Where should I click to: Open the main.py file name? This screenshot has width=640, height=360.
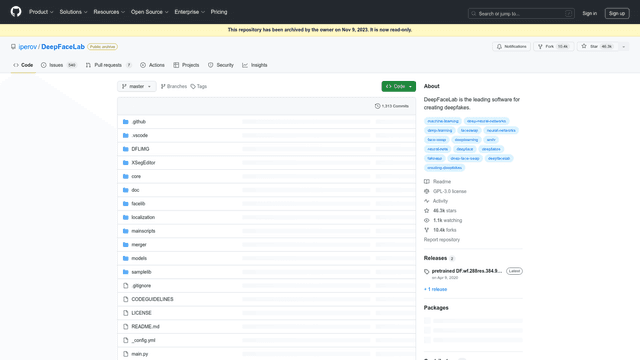[x=140, y=354]
